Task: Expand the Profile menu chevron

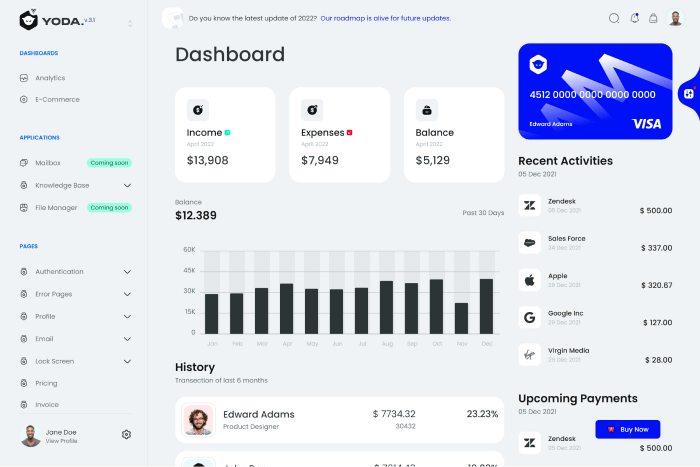Action: pos(127,317)
